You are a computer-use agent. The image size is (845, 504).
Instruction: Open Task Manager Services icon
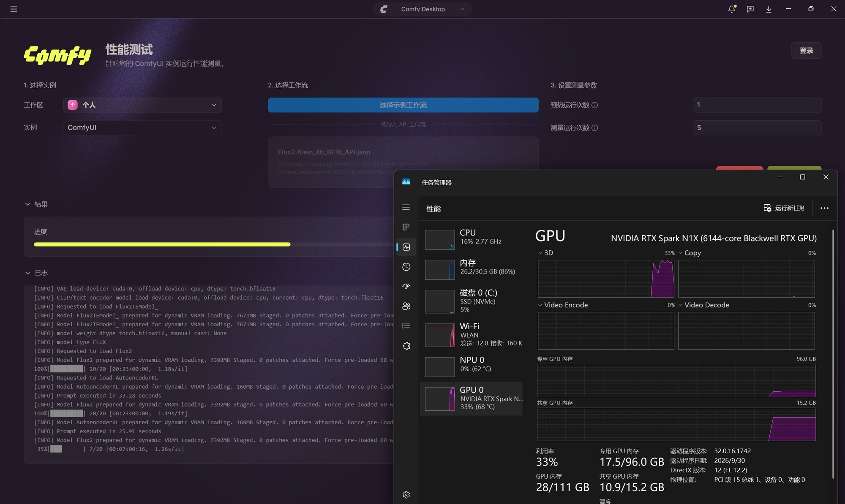pyautogui.click(x=406, y=346)
